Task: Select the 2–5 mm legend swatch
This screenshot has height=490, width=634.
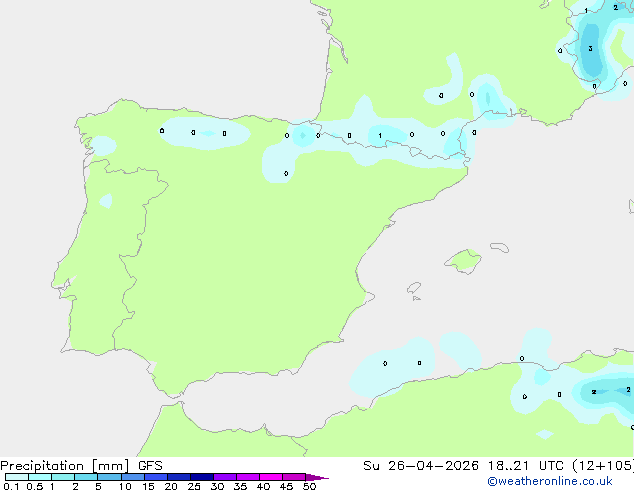Action: 86,477
